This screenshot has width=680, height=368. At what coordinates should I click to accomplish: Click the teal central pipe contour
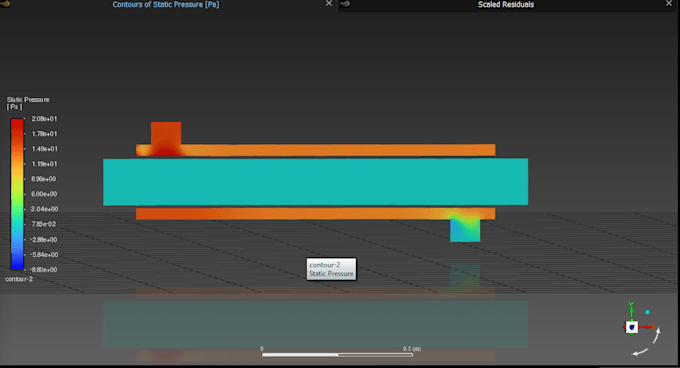[x=316, y=182]
